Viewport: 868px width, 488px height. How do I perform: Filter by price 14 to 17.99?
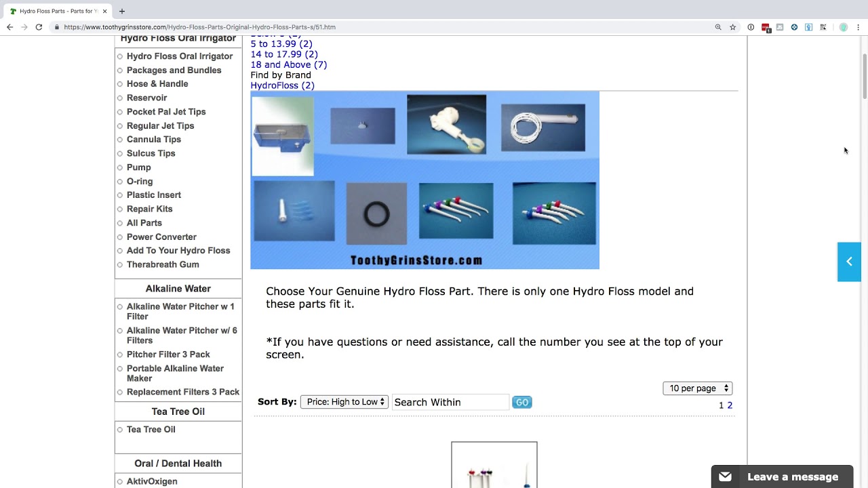click(284, 54)
